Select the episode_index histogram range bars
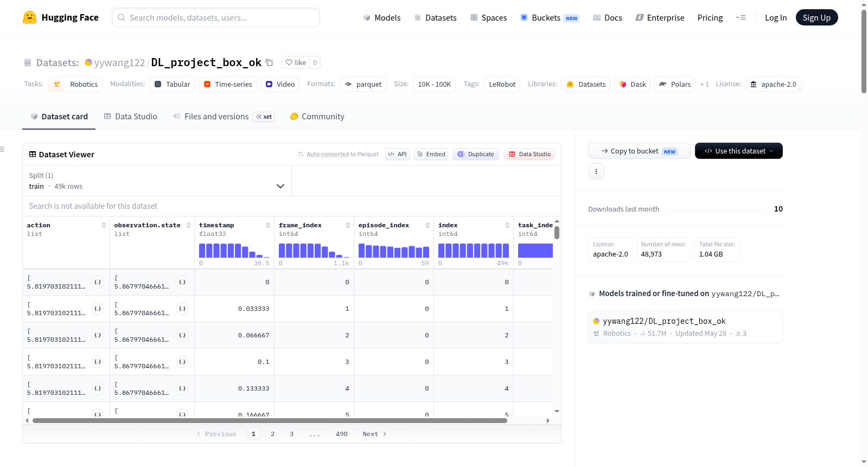 point(394,251)
